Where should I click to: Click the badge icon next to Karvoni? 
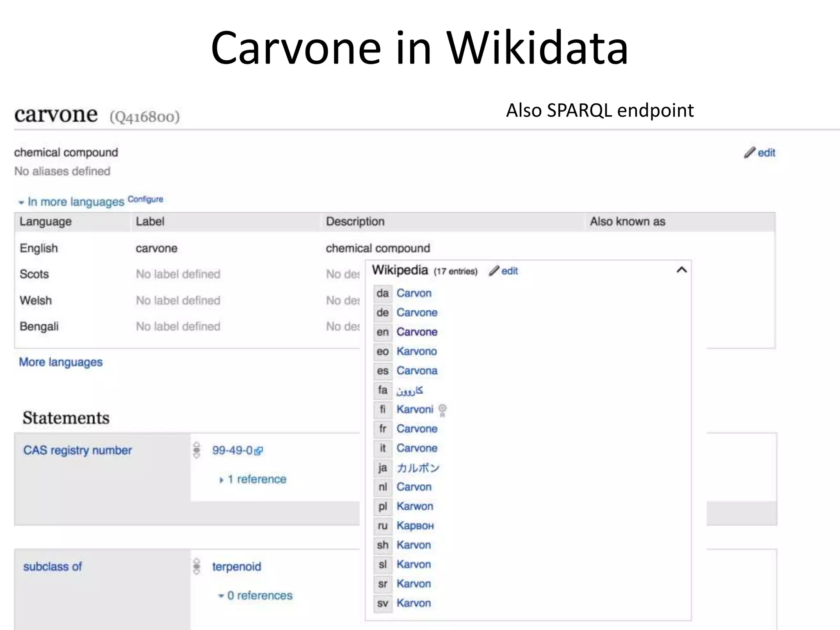[443, 410]
